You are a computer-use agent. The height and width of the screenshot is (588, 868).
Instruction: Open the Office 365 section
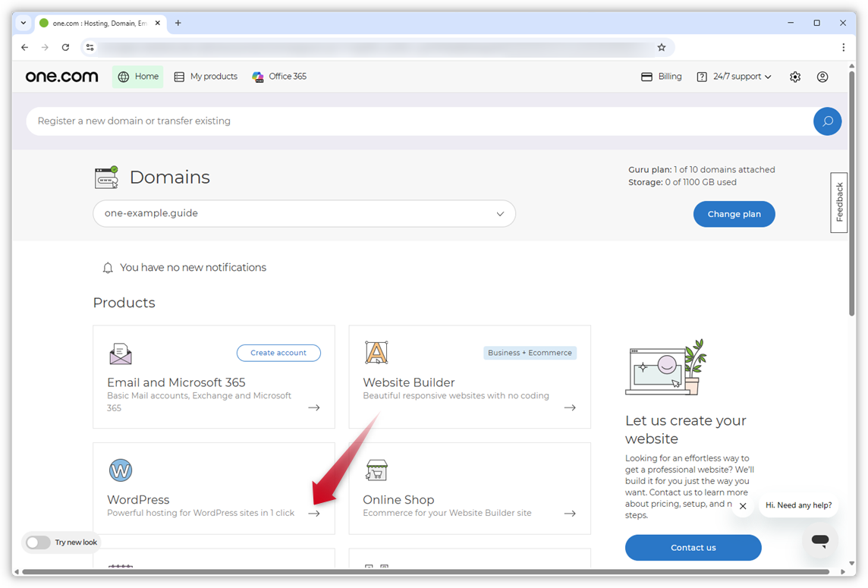279,76
